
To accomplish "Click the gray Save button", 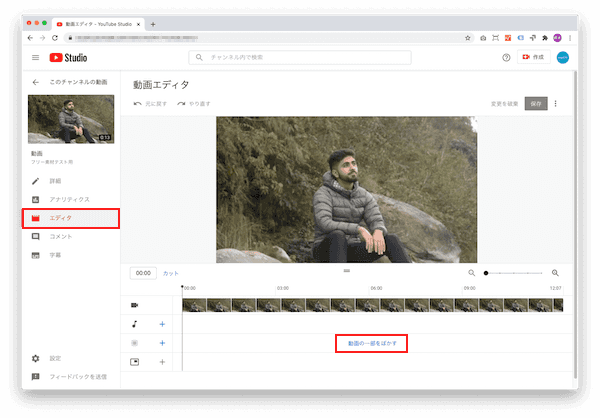I will coord(536,103).
